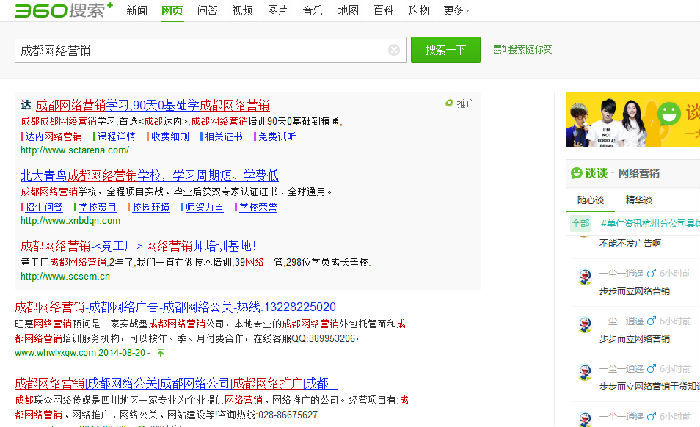Open the 课程详情 sublink
Screen dimensions: 700x427
pyautogui.click(x=116, y=136)
